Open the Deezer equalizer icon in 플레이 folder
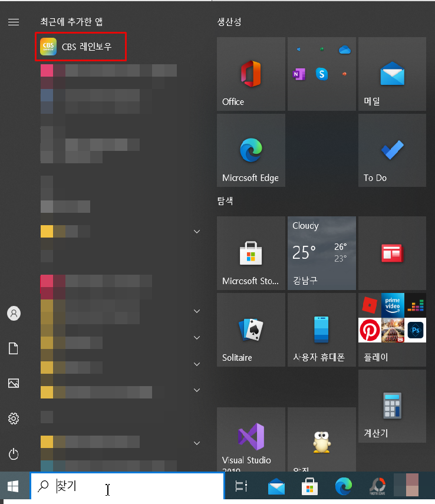 [415, 305]
